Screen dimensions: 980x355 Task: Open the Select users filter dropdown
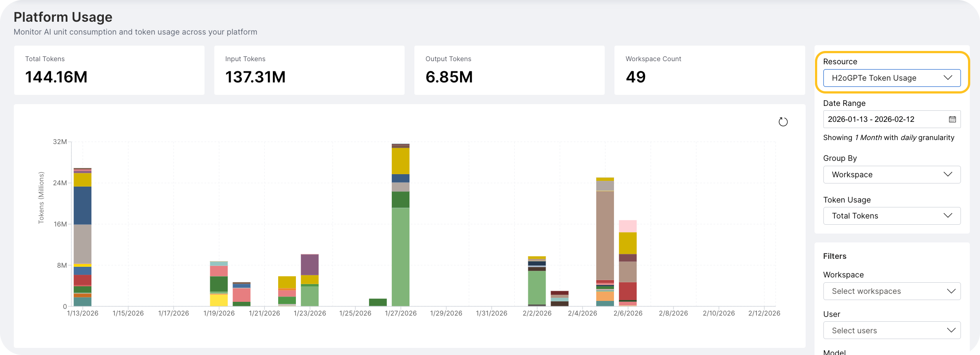tap(892, 331)
